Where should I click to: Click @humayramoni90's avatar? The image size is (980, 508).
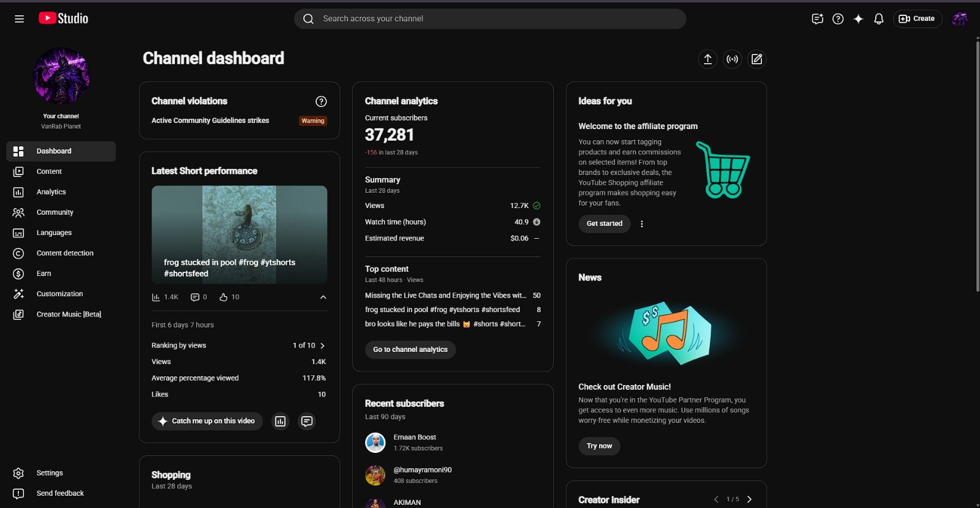point(375,475)
